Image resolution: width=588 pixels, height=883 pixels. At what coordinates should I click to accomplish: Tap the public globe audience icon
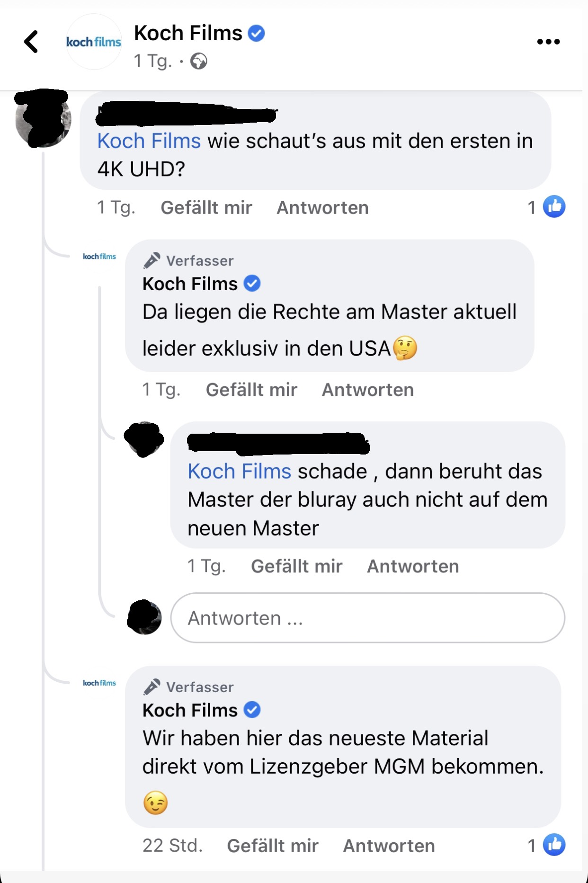(x=199, y=61)
